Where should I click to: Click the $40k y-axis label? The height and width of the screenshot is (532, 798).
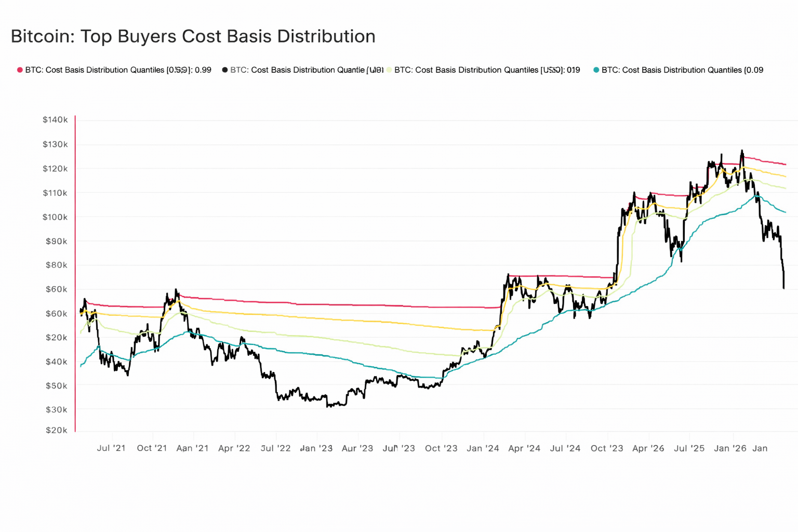tap(57, 362)
